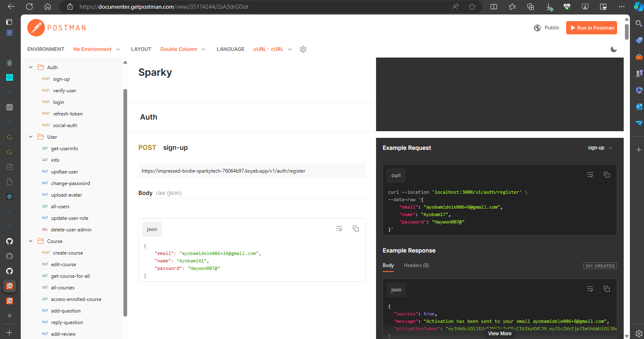Open Outlook icon in browser sidebar
This screenshot has height=339, width=644.
tap(639, 106)
